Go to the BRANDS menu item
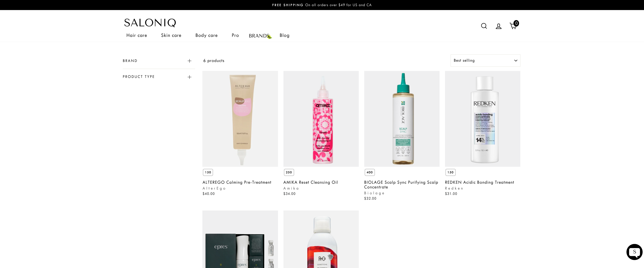Screen dimensions: 644x268 pyautogui.click(x=259, y=36)
